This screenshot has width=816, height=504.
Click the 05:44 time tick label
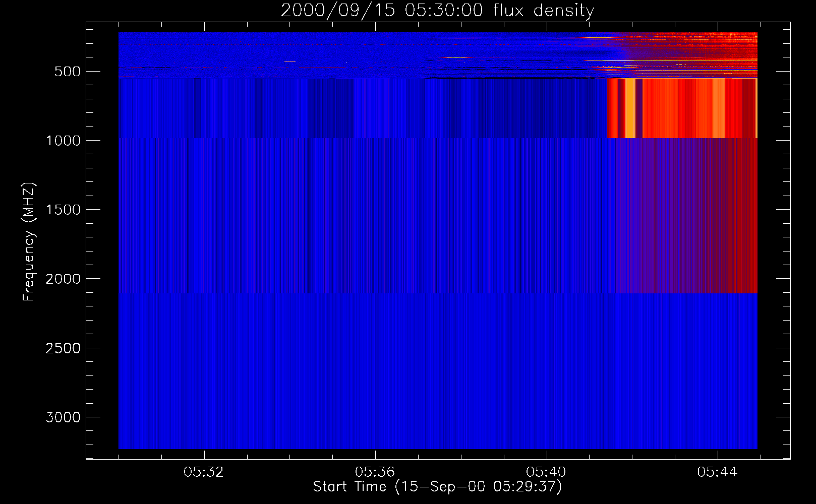(717, 472)
